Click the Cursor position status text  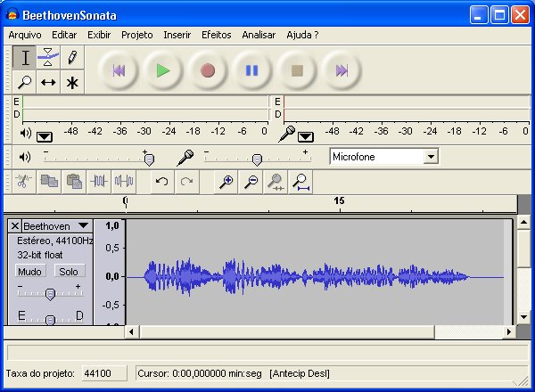click(x=200, y=373)
